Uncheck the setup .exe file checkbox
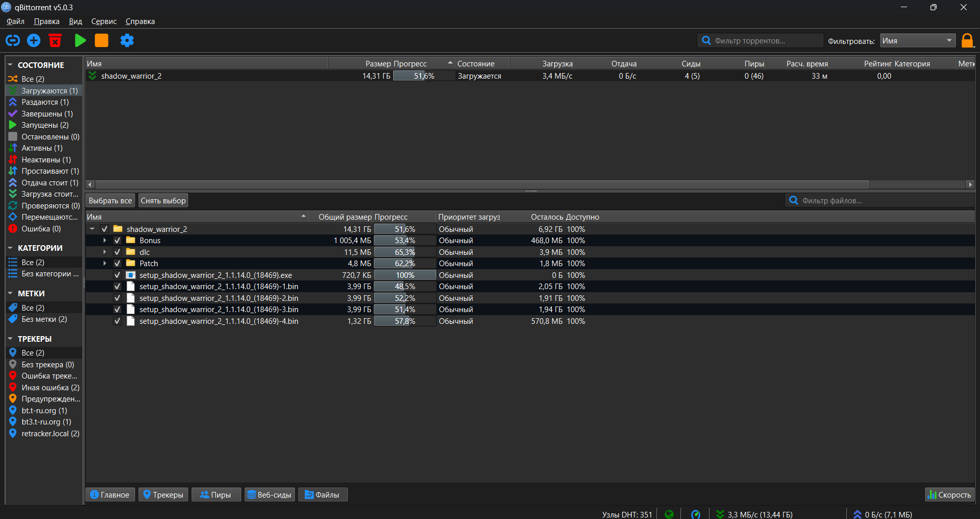This screenshot has height=519, width=980. (x=117, y=275)
